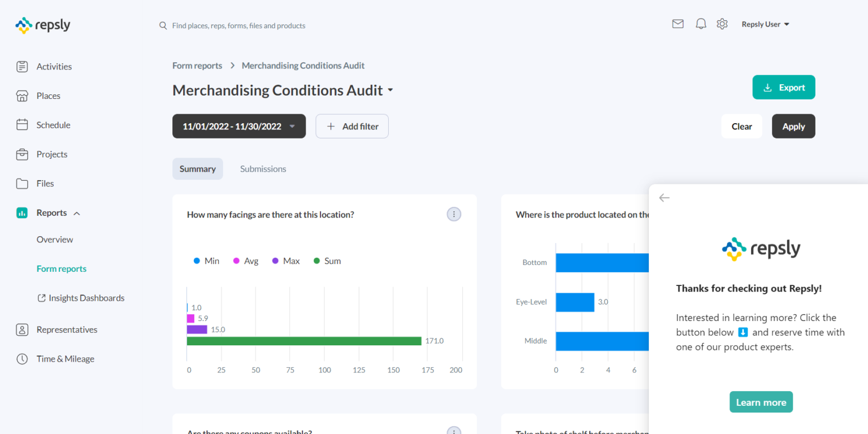Open the facings chart options kebab menu
The image size is (868, 434).
[454, 214]
